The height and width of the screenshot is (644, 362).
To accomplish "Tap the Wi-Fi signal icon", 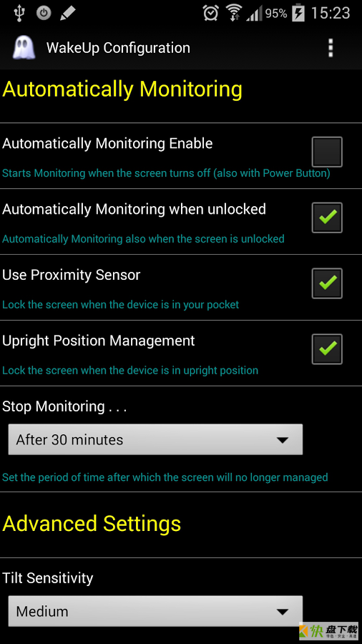I will [x=235, y=14].
